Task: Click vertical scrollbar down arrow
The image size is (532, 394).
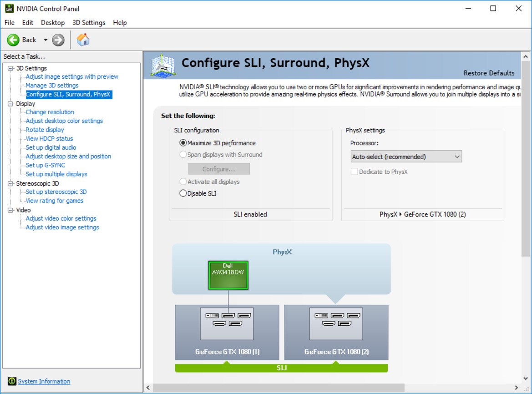Action: 525,378
